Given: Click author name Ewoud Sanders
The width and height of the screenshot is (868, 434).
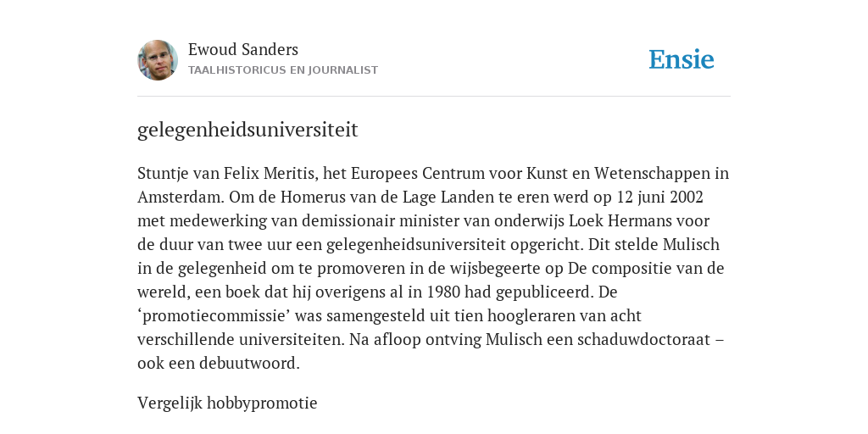Looking at the screenshot, I should tap(243, 50).
